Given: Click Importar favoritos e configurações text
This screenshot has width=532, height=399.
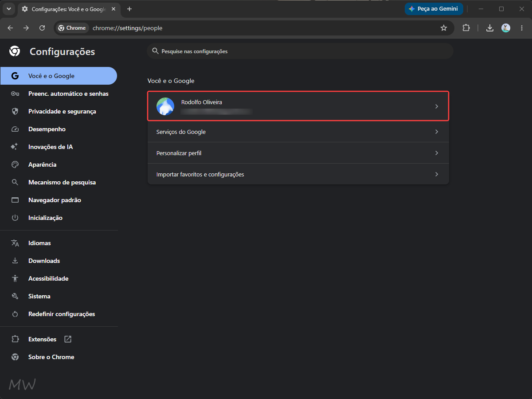Looking at the screenshot, I should tap(200, 174).
